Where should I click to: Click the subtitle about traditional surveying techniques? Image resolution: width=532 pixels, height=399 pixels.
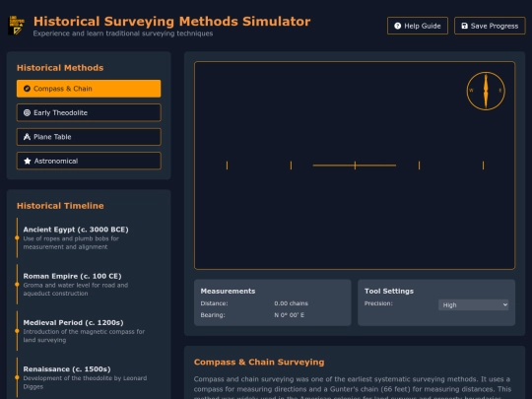point(123,33)
